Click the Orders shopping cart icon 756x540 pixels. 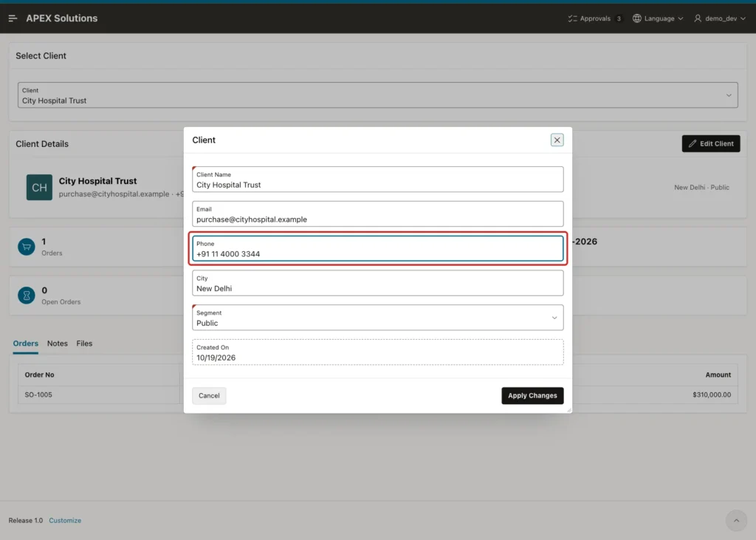tap(27, 247)
